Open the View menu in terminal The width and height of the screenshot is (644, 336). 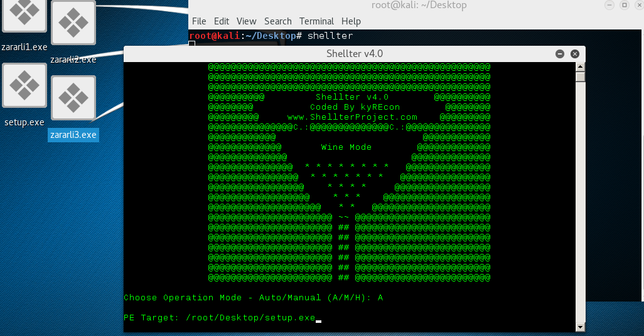tap(246, 21)
